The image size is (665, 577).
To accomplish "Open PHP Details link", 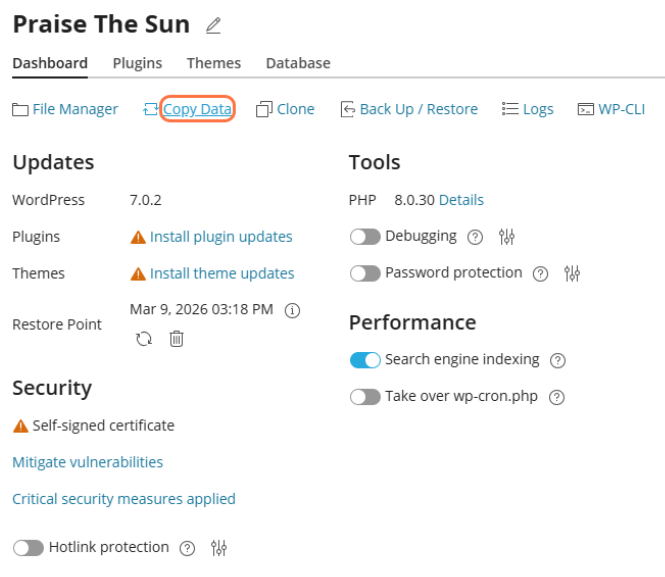I will (461, 200).
